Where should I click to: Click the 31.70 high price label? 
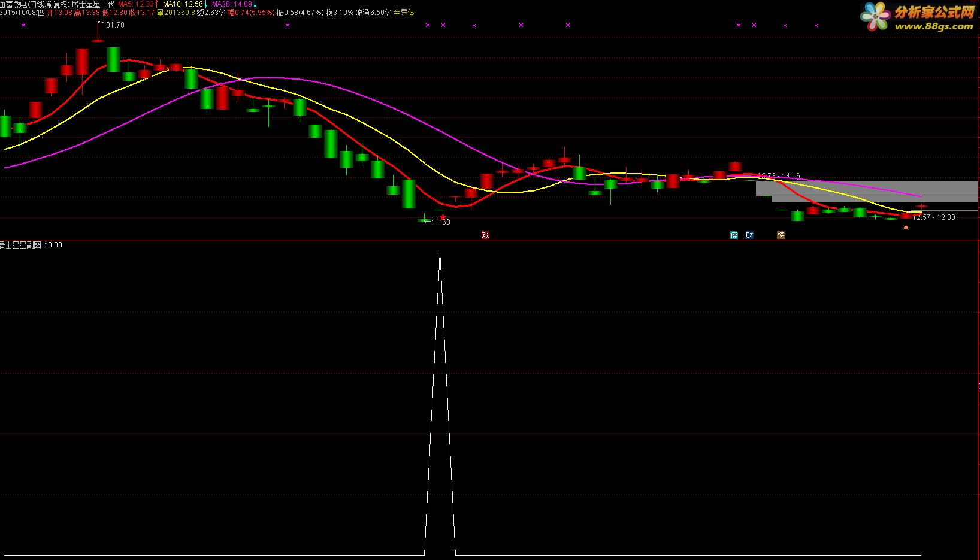[115, 25]
